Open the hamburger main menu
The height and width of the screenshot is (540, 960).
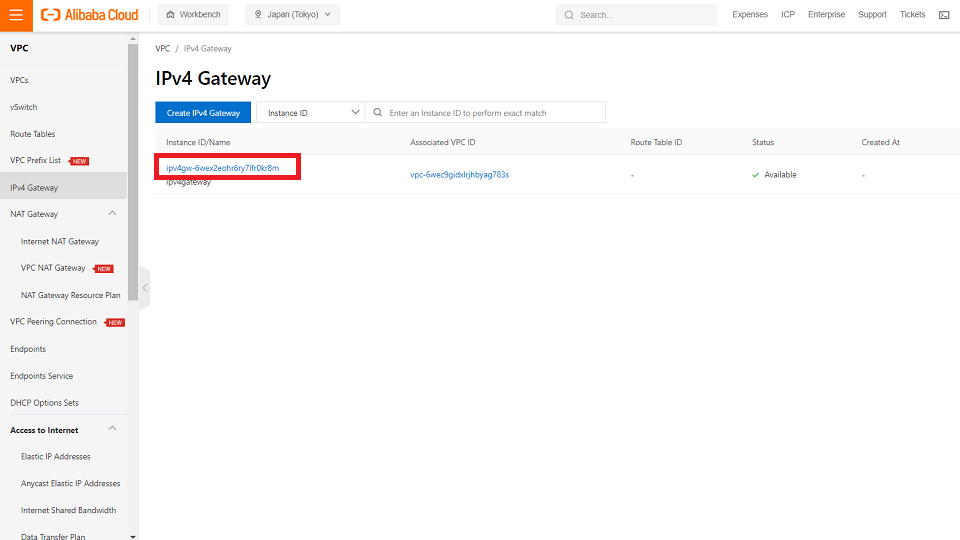(x=16, y=15)
